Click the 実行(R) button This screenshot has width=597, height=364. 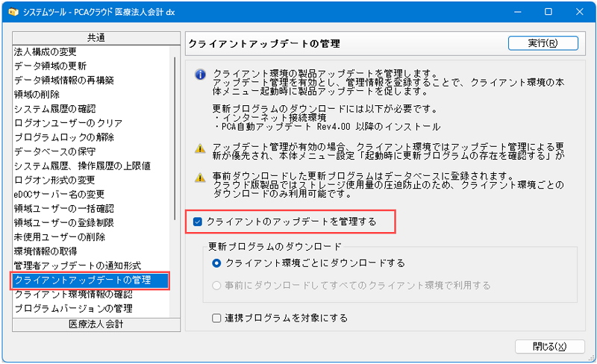click(543, 43)
